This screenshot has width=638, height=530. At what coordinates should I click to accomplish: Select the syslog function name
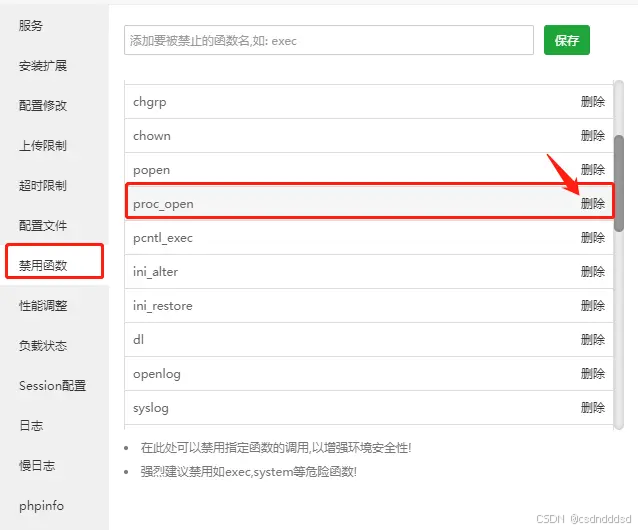[x=151, y=408]
